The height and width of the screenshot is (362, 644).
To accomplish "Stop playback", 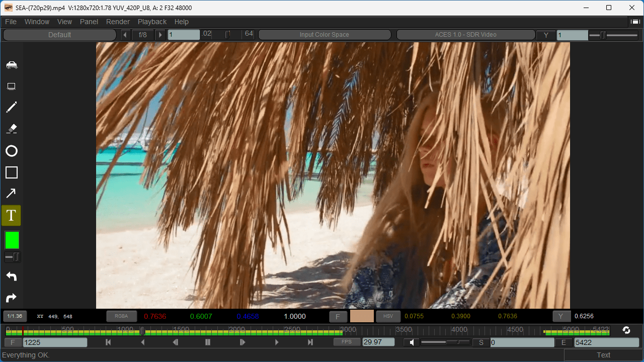I will pyautogui.click(x=208, y=342).
